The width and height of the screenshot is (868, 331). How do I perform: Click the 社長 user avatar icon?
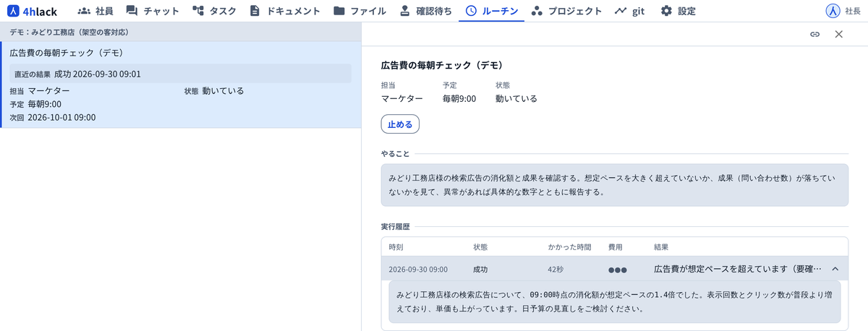(833, 11)
